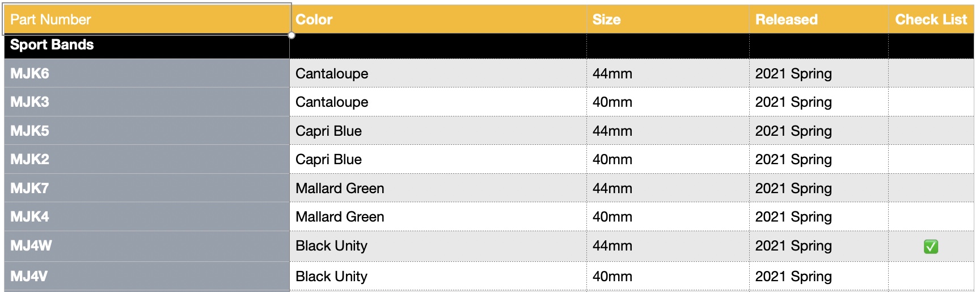Select the Check List column header
980x292 pixels.
point(931,19)
